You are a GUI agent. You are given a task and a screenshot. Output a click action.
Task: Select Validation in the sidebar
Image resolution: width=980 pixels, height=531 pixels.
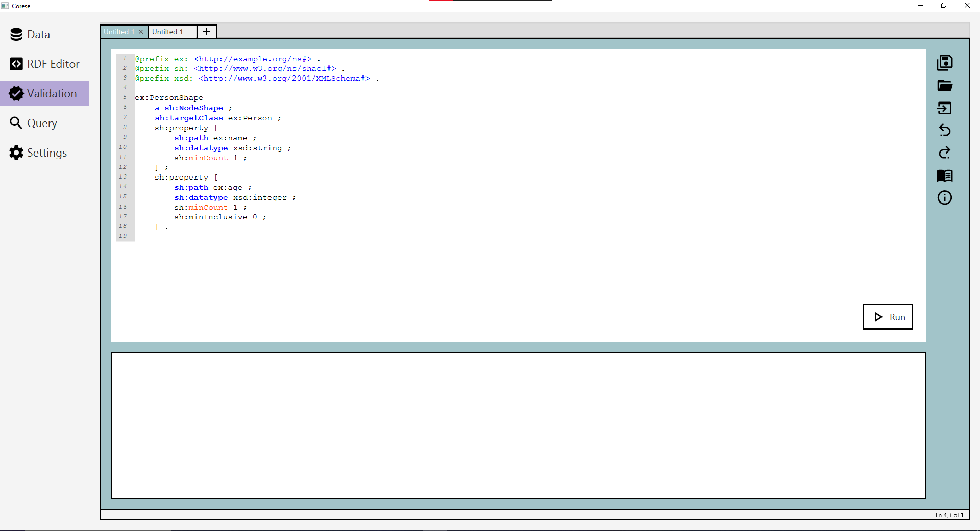coord(52,94)
